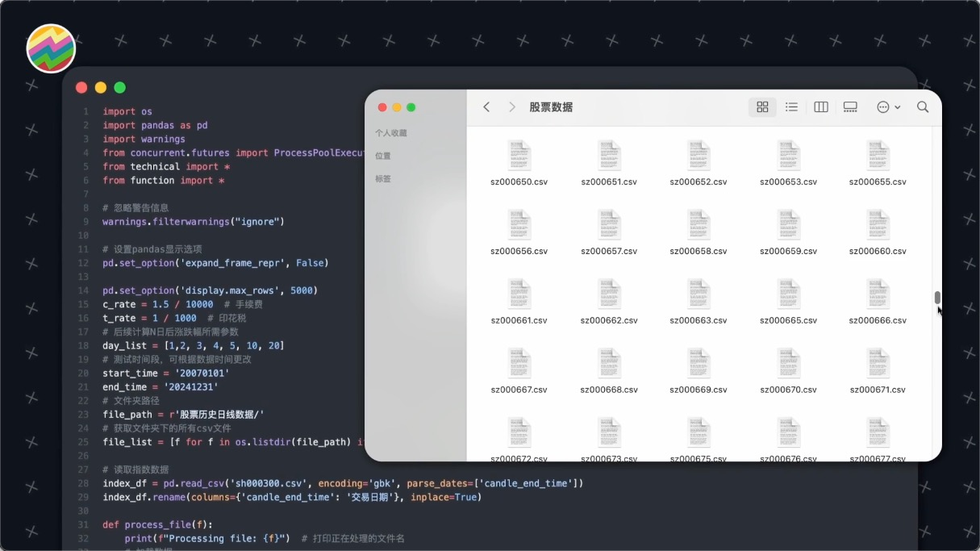This screenshot has height=551, width=980.
Task: Click the Finder vertical scrollbar thumb
Action: pyautogui.click(x=937, y=298)
